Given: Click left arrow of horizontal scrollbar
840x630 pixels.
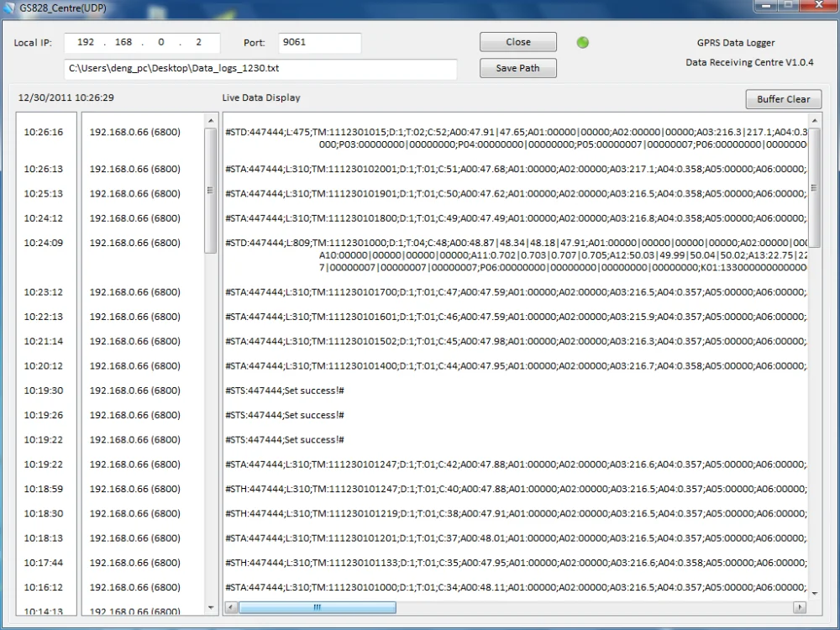Looking at the screenshot, I should 231,607.
